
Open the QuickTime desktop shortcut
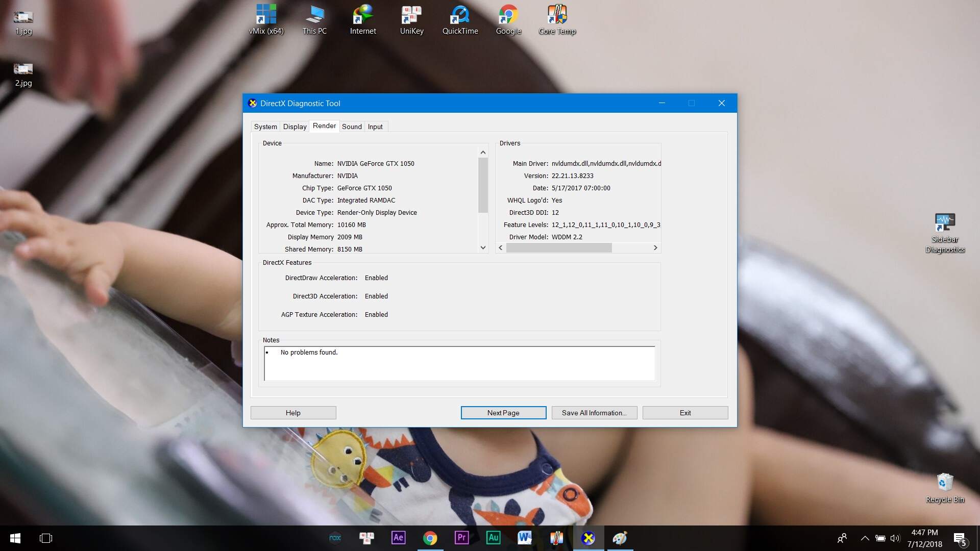pyautogui.click(x=460, y=19)
